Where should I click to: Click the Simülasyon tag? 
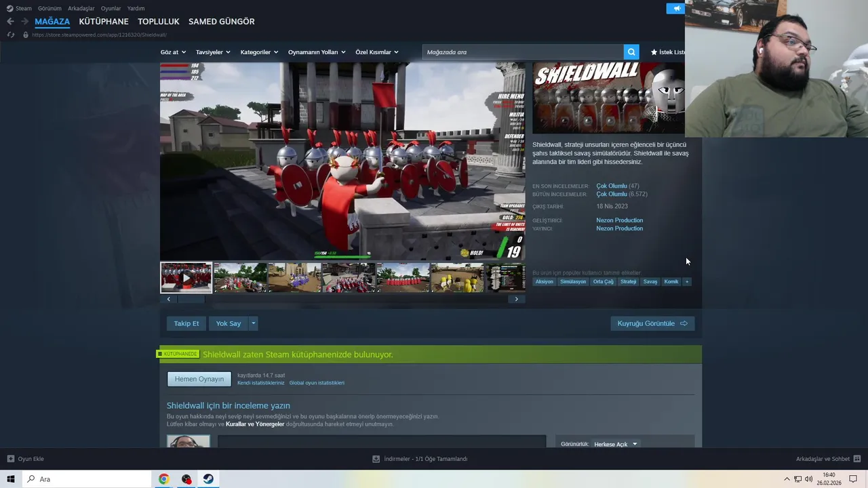[x=573, y=281]
